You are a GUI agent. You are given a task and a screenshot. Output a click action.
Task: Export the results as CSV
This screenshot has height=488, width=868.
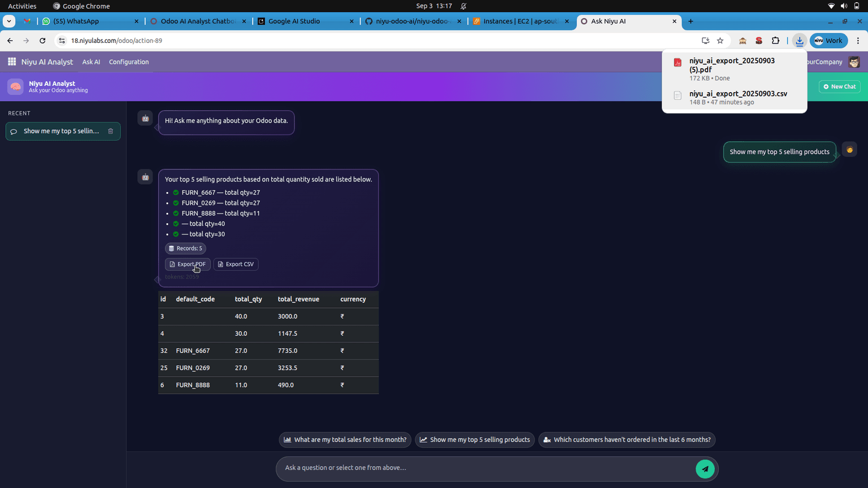click(x=236, y=264)
